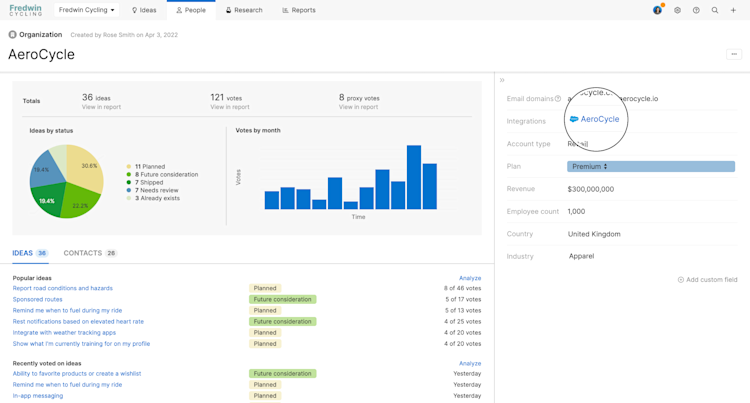Edit the Country value United Kingdom

pos(594,234)
